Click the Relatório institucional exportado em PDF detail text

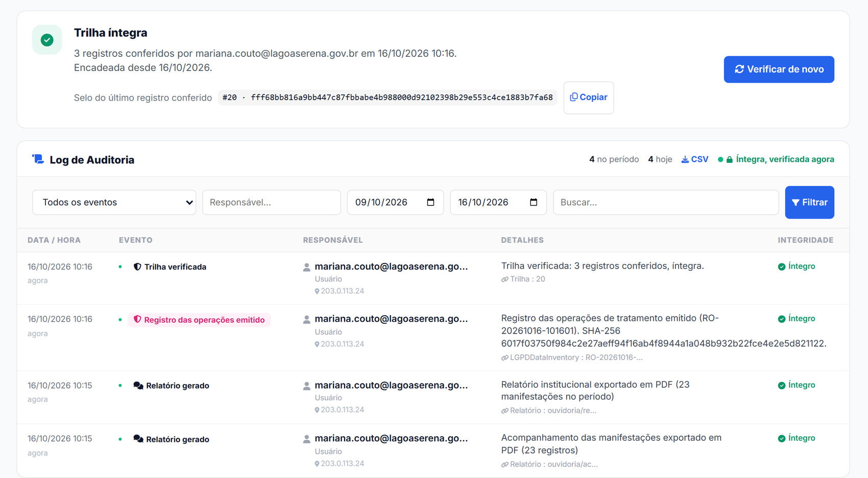point(595,391)
